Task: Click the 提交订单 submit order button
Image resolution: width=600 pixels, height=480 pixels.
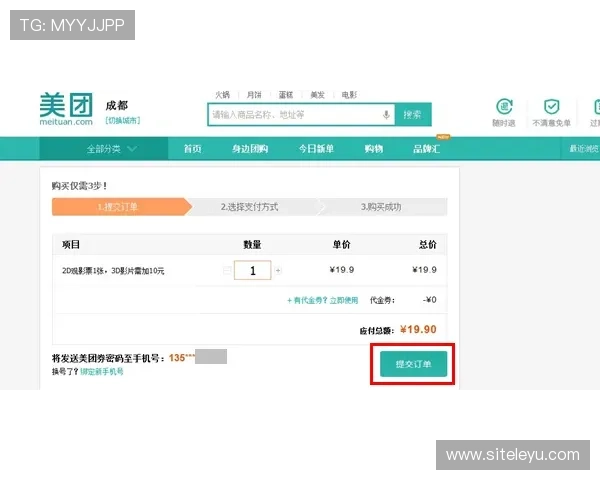Action: coord(413,364)
